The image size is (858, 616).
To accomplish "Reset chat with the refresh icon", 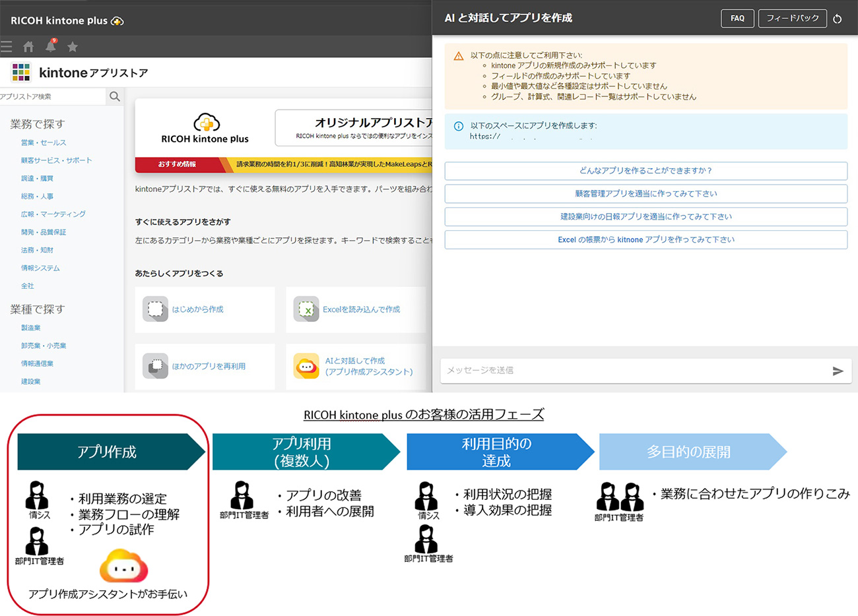I will (x=838, y=18).
